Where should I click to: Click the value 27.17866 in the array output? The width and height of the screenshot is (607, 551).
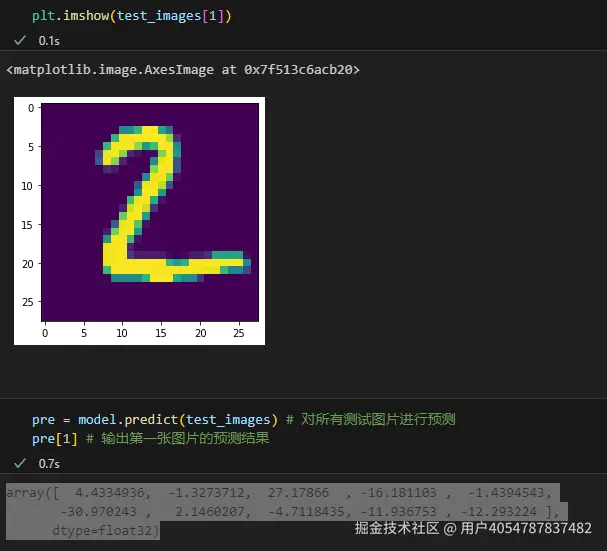click(x=298, y=493)
